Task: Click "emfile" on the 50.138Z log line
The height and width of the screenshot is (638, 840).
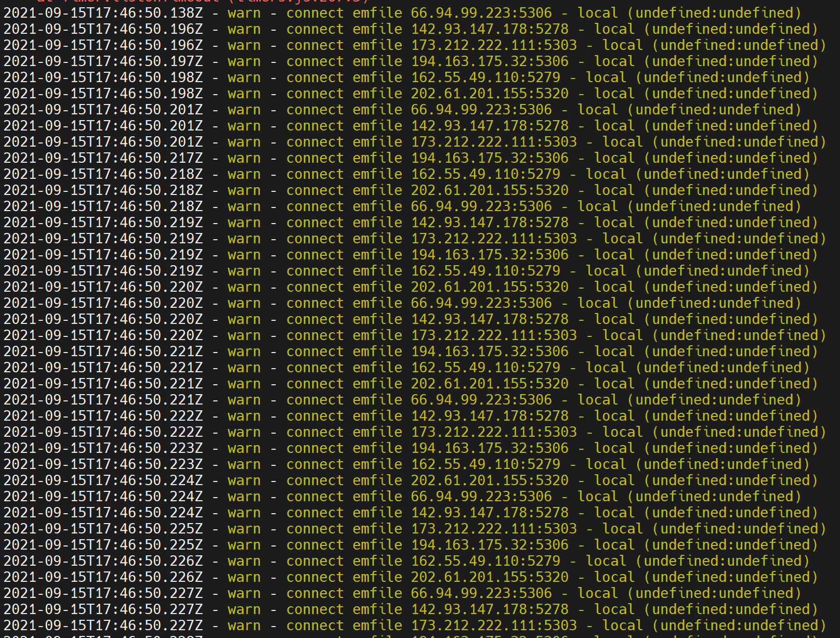Action: point(377,13)
